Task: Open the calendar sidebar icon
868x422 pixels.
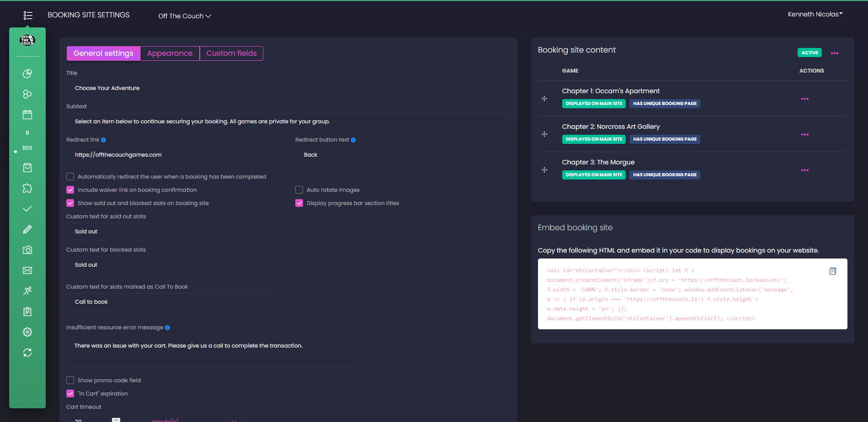Action: [27, 115]
